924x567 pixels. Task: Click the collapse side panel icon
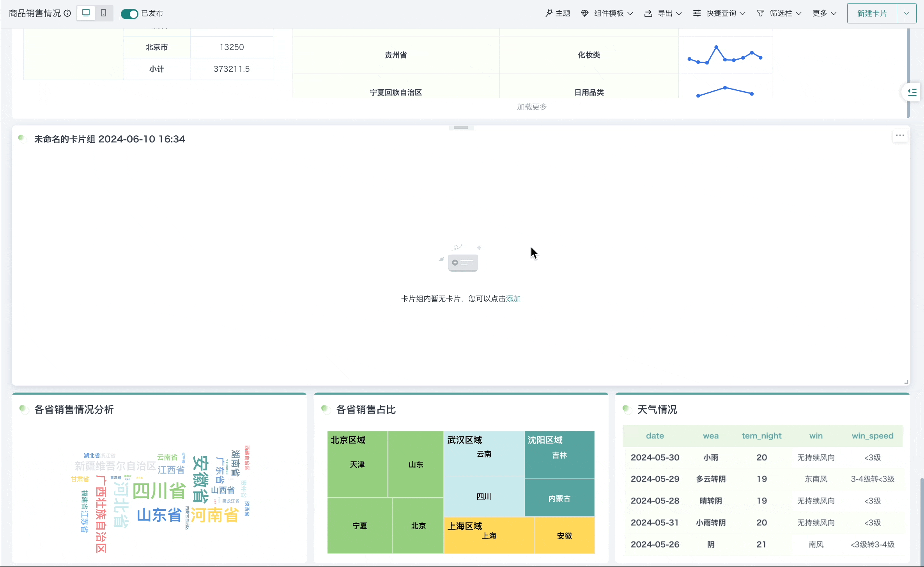pyautogui.click(x=912, y=92)
